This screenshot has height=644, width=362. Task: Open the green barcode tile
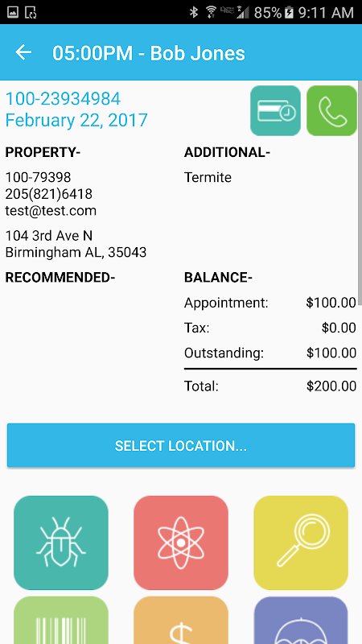coord(61,620)
